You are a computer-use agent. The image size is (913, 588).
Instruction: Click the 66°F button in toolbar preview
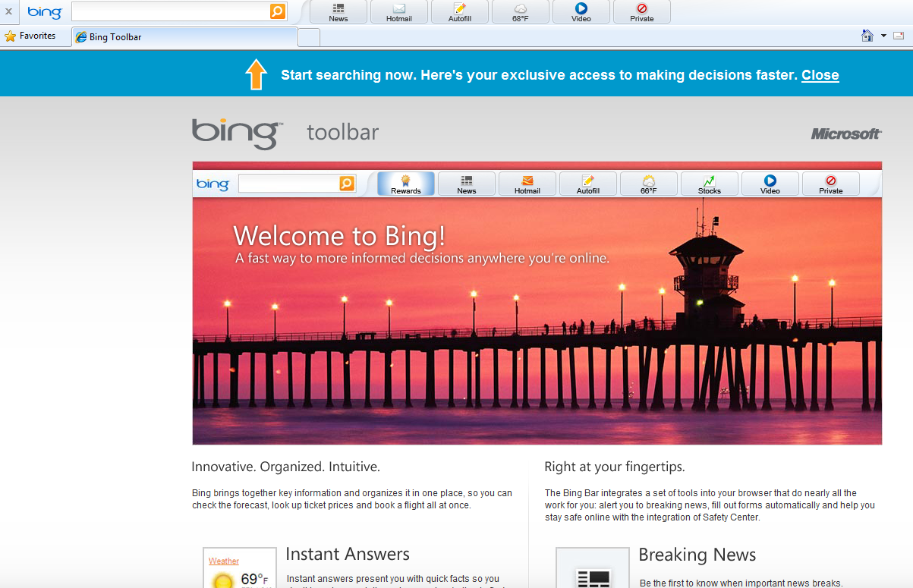coord(649,184)
